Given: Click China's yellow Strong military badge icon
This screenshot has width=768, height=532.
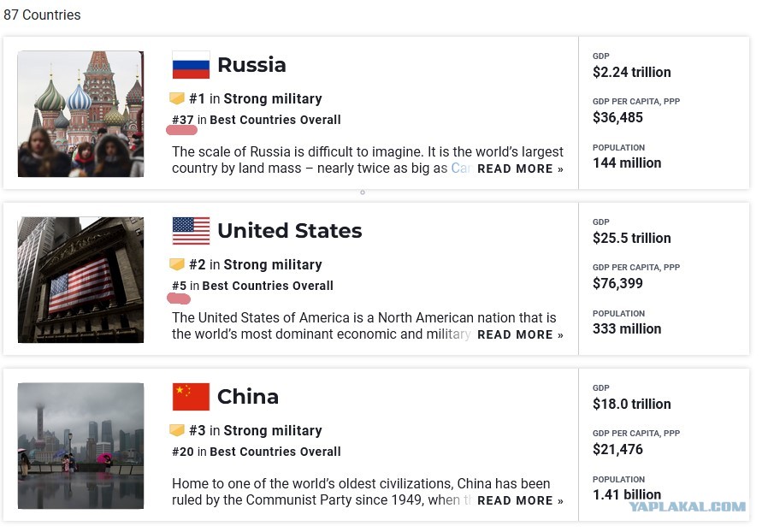Looking at the screenshot, I should point(177,430).
